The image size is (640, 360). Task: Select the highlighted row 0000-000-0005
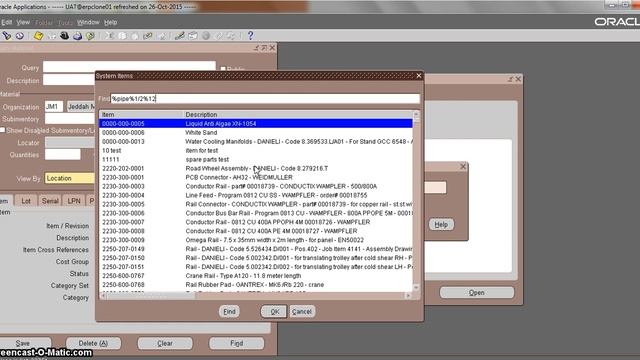coord(256,124)
